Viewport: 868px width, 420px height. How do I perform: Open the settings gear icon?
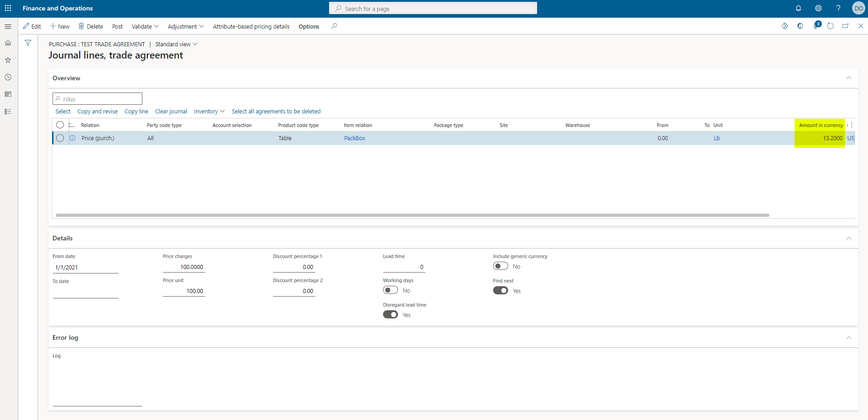pos(818,8)
